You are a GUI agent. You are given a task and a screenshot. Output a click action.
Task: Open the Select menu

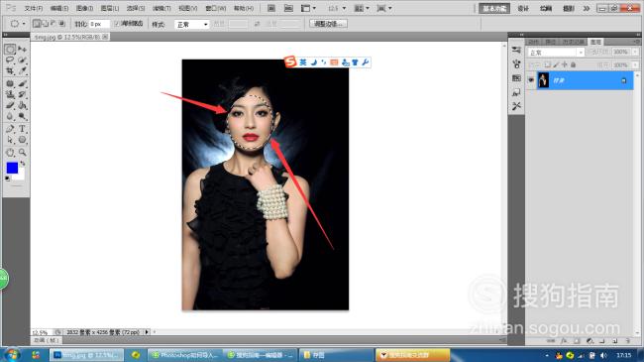[136, 8]
